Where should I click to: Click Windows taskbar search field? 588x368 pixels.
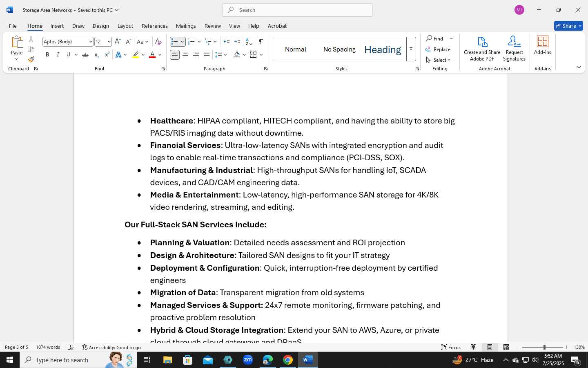78,360
